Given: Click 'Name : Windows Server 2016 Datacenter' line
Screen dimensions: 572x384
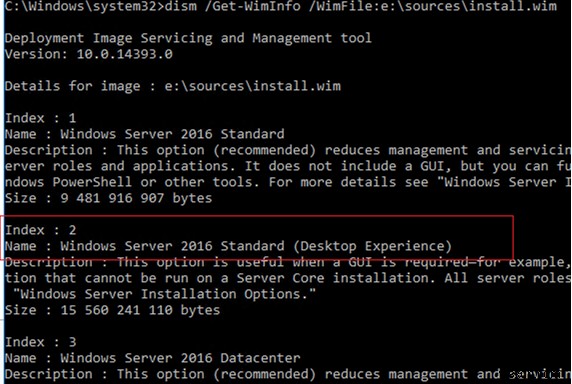Looking at the screenshot, I should pyautogui.click(x=152, y=358).
